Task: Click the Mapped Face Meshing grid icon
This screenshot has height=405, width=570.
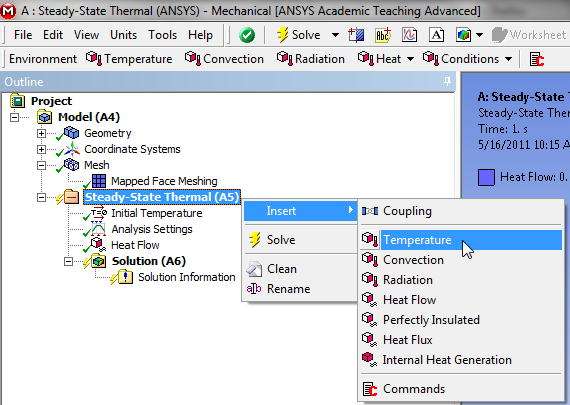Action: (x=99, y=181)
